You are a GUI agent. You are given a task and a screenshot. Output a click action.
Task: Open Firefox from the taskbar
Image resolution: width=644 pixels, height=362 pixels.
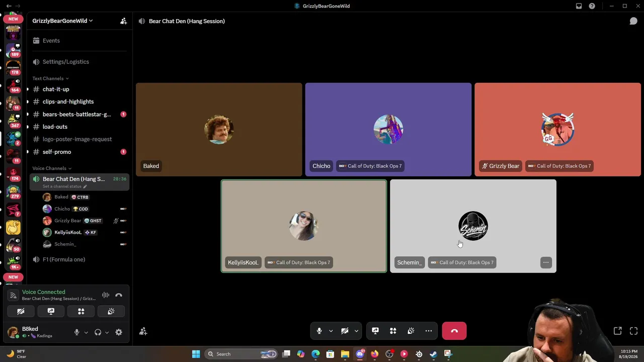pos(374,354)
